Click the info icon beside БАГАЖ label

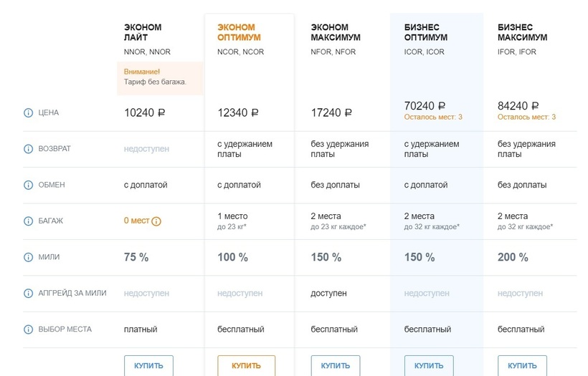point(29,221)
